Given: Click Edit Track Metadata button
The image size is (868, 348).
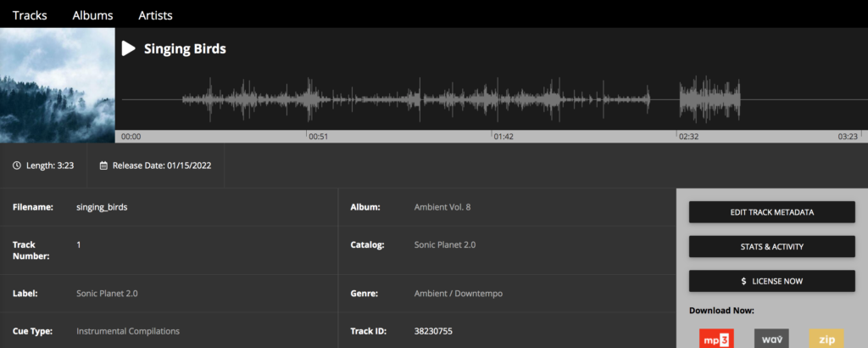Looking at the screenshot, I should click(x=771, y=212).
